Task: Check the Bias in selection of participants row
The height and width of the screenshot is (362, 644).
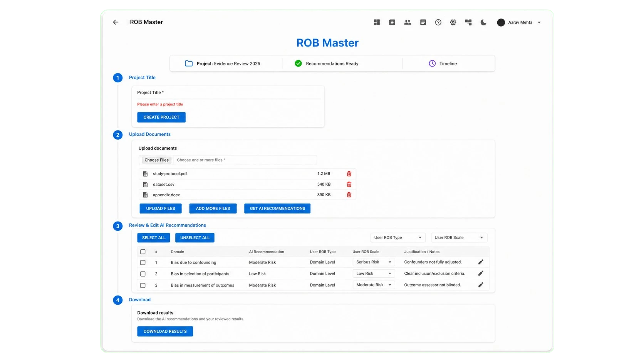Action: [x=143, y=274]
